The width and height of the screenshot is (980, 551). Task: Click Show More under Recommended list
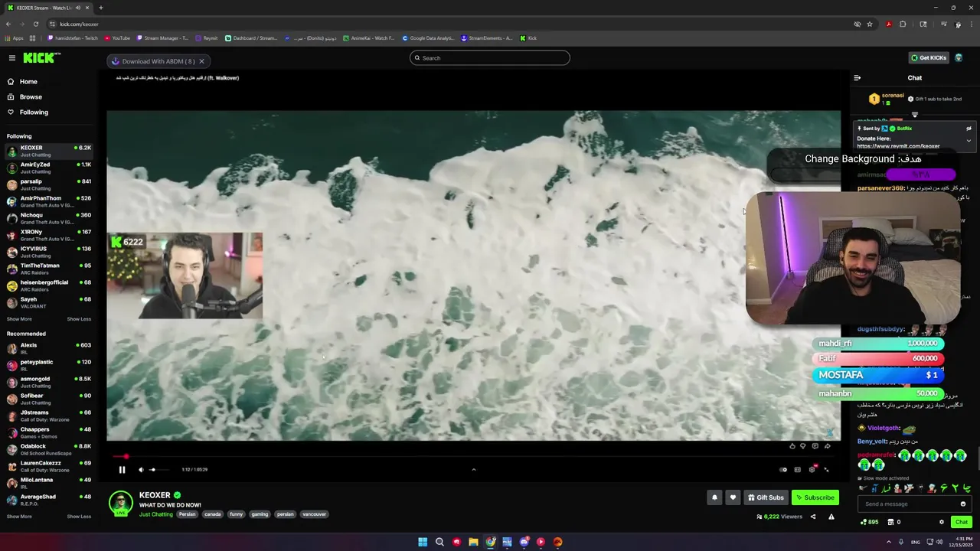click(19, 517)
